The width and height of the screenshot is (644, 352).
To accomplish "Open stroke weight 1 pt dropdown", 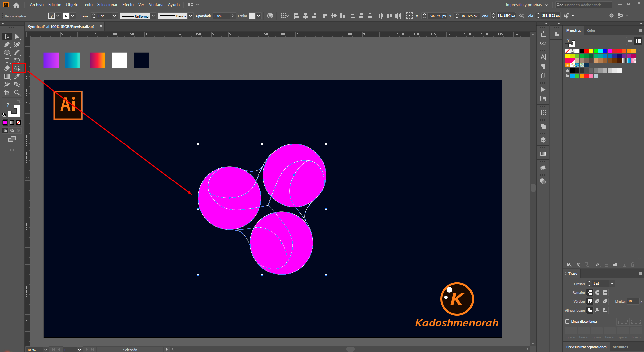I will pyautogui.click(x=115, y=16).
